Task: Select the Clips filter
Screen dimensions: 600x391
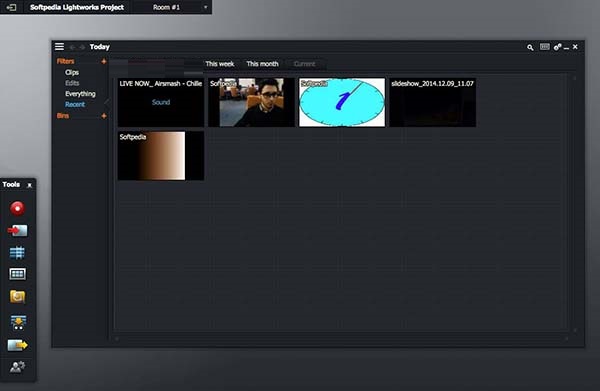Action: pos(72,72)
